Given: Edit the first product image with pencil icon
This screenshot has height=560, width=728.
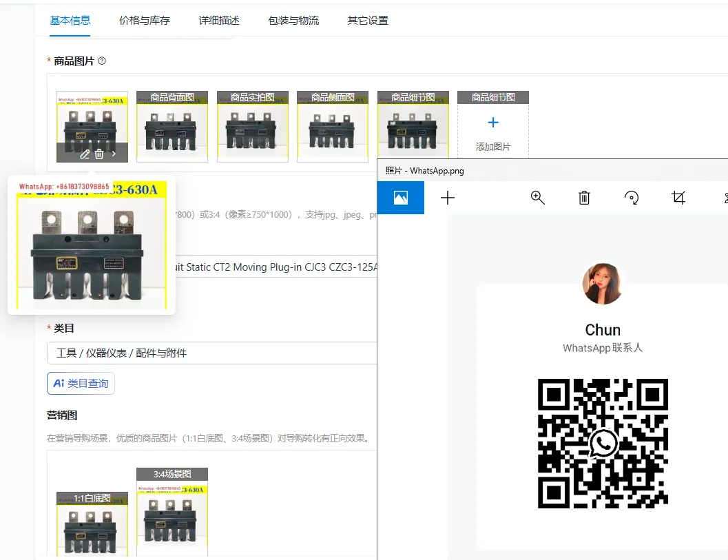Looking at the screenshot, I should coord(85,154).
